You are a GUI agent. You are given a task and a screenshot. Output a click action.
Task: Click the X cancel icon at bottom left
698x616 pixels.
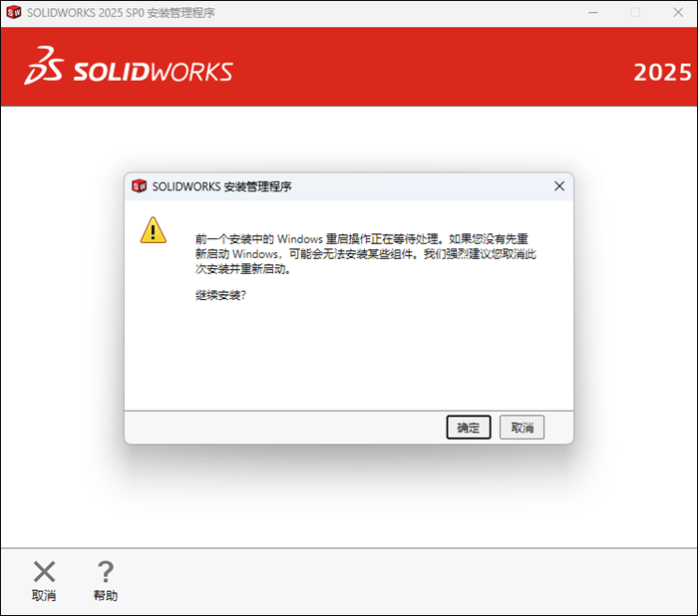tap(44, 571)
